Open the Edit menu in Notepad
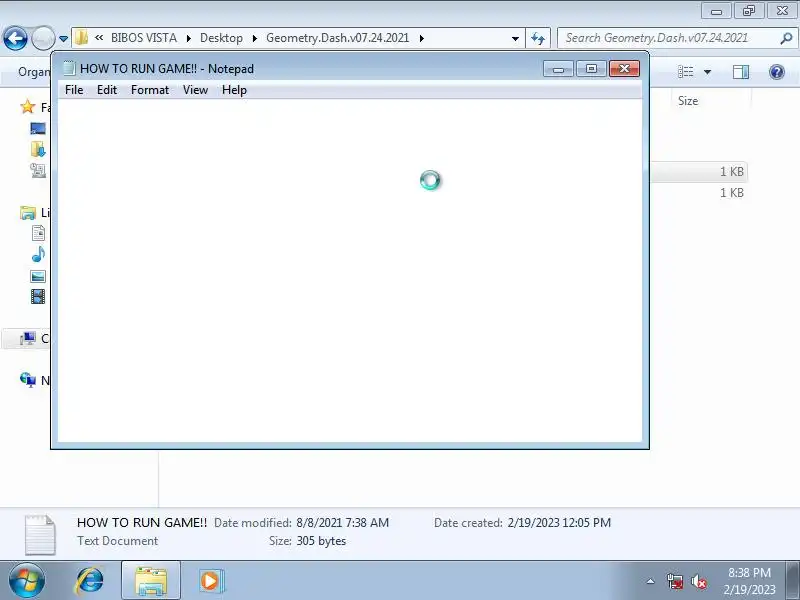Viewport: 800px width, 600px height. tap(107, 90)
